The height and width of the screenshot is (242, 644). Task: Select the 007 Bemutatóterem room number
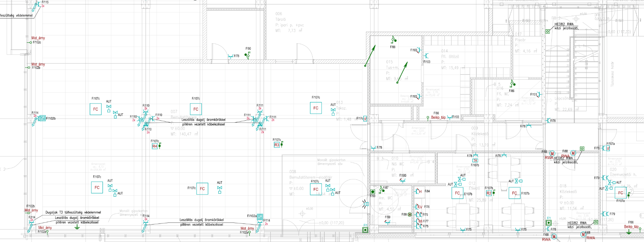click(174, 112)
